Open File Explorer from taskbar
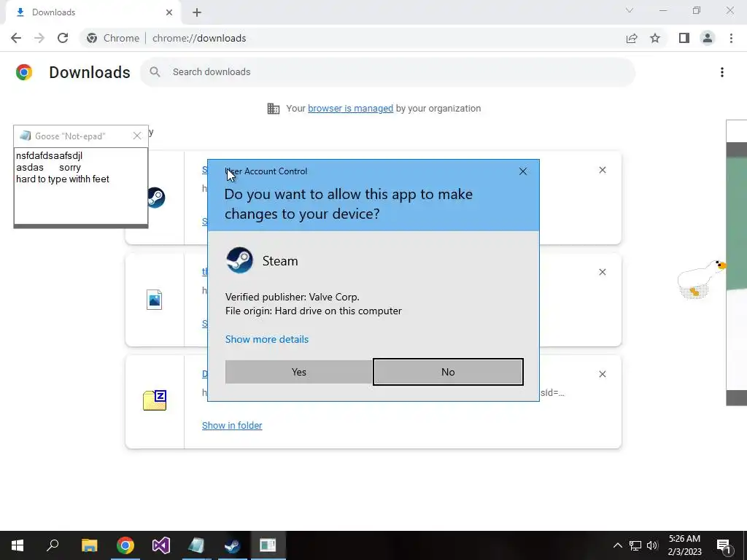Image resolution: width=747 pixels, height=560 pixels. [89, 545]
